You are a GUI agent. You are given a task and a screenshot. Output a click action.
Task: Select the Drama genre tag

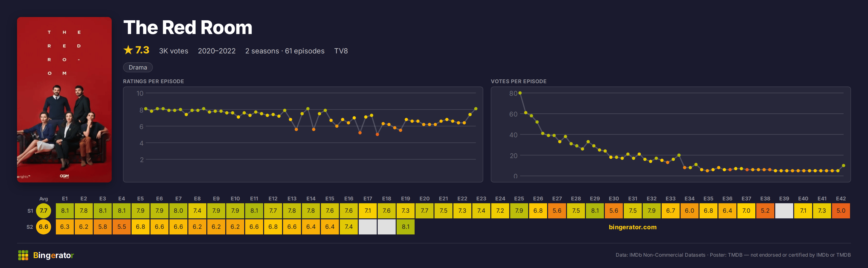(x=138, y=67)
